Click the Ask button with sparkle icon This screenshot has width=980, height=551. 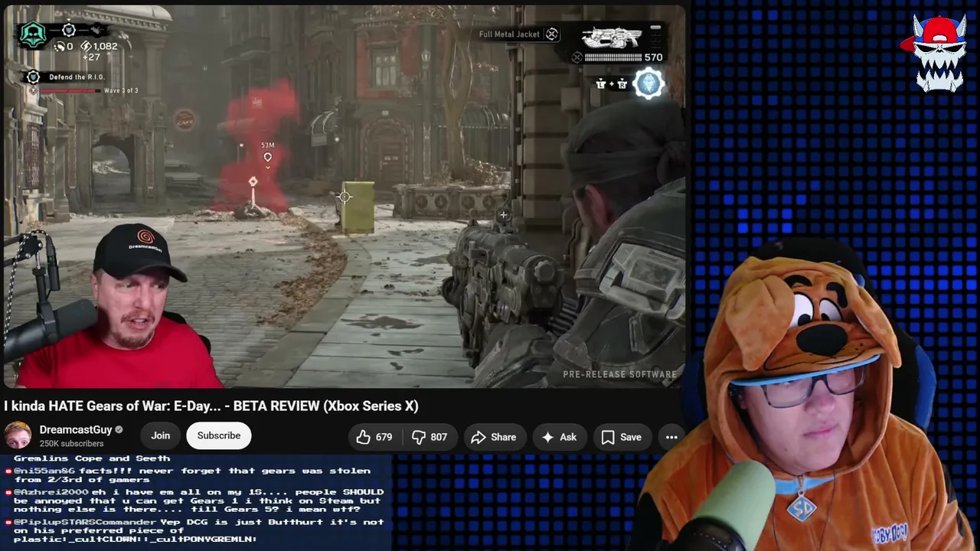tap(559, 437)
